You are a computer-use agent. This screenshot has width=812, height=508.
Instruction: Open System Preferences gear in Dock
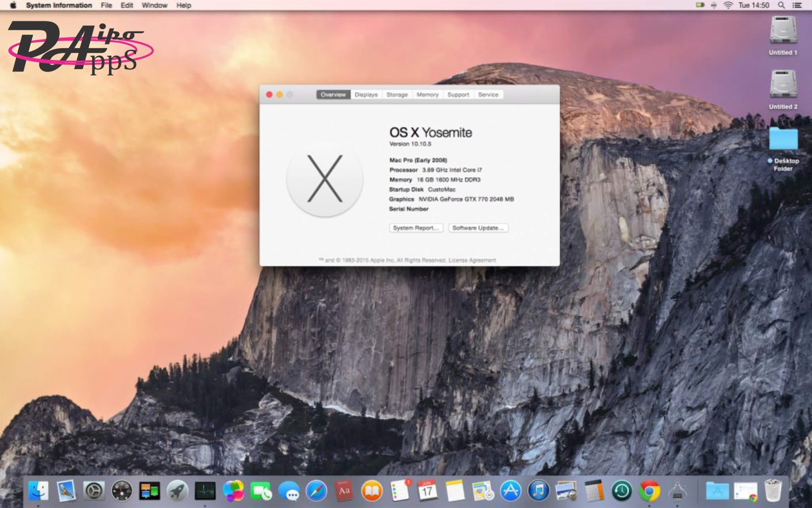[94, 491]
